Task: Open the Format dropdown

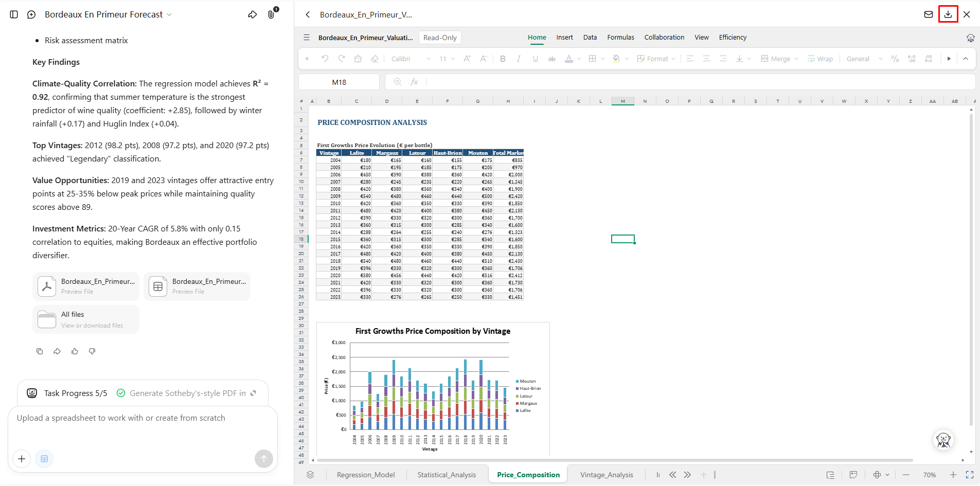Action: 656,59
